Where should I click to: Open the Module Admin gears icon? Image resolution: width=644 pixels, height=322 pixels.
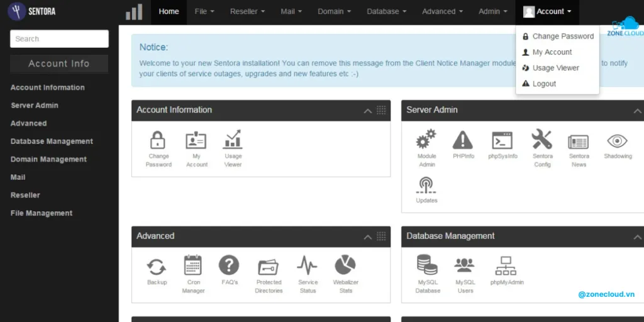click(x=426, y=139)
